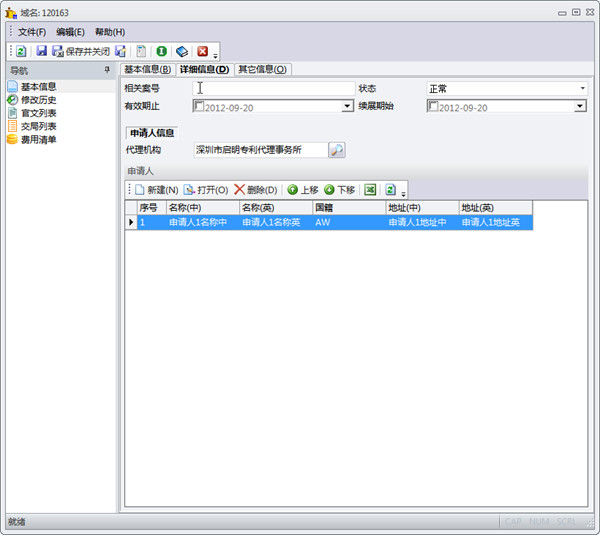
Task: Open the 编辑(E) menu
Action: click(70, 32)
